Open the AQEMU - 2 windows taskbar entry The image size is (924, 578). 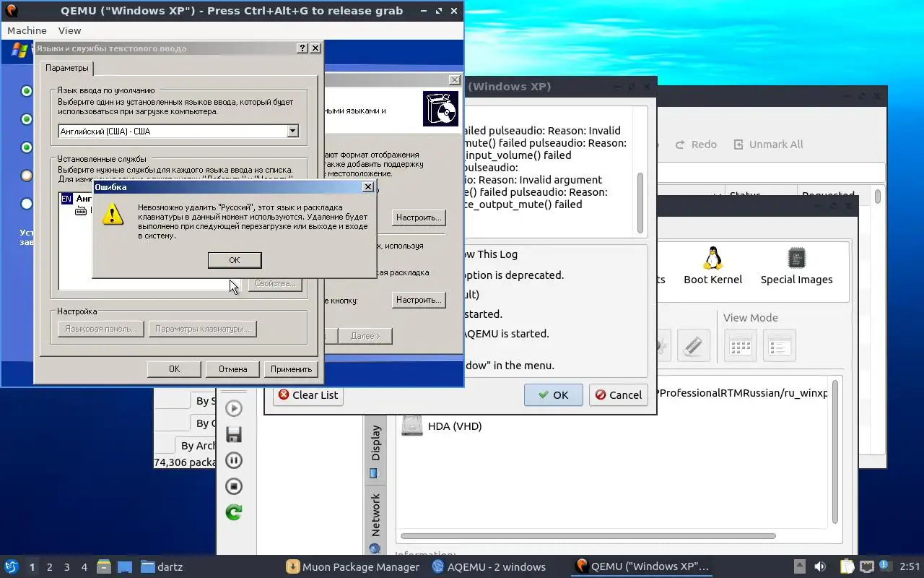click(489, 566)
